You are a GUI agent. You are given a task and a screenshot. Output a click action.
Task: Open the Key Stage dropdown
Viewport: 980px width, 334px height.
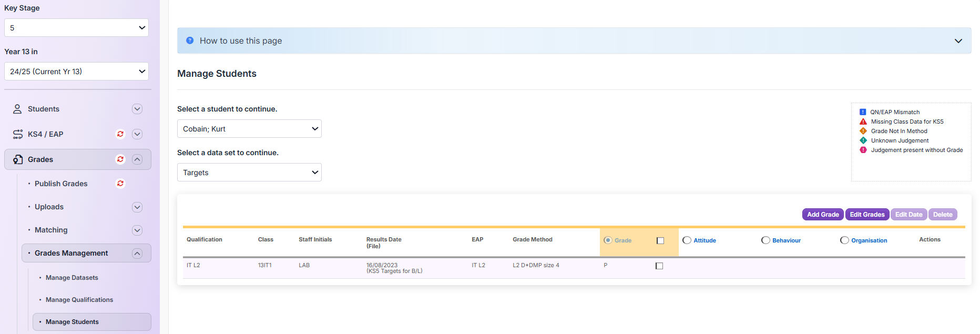point(76,28)
